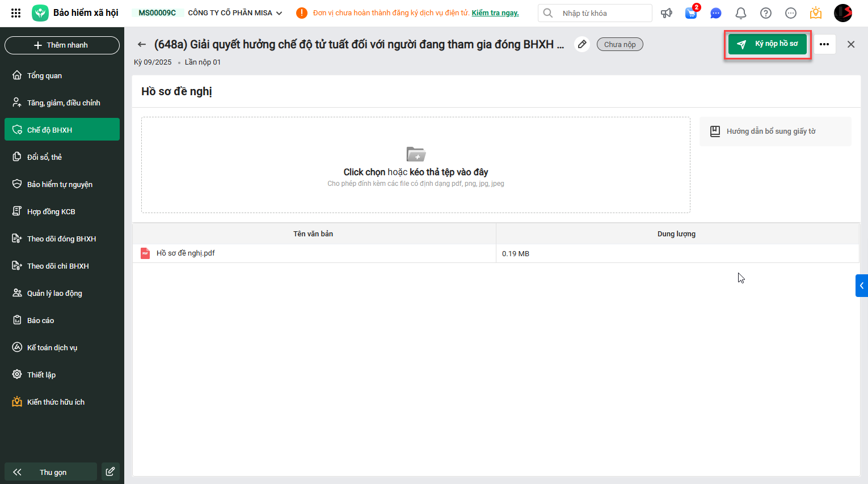The height and width of the screenshot is (484, 868).
Task: Click the orange knowledge lightbulb icon in header
Action: 816,12
